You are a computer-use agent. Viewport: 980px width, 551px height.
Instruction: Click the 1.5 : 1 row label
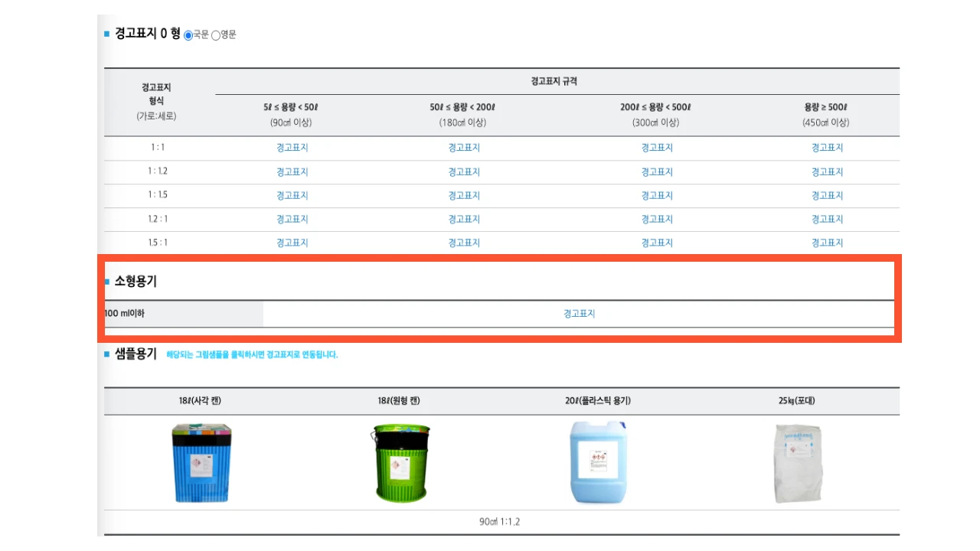(x=158, y=243)
